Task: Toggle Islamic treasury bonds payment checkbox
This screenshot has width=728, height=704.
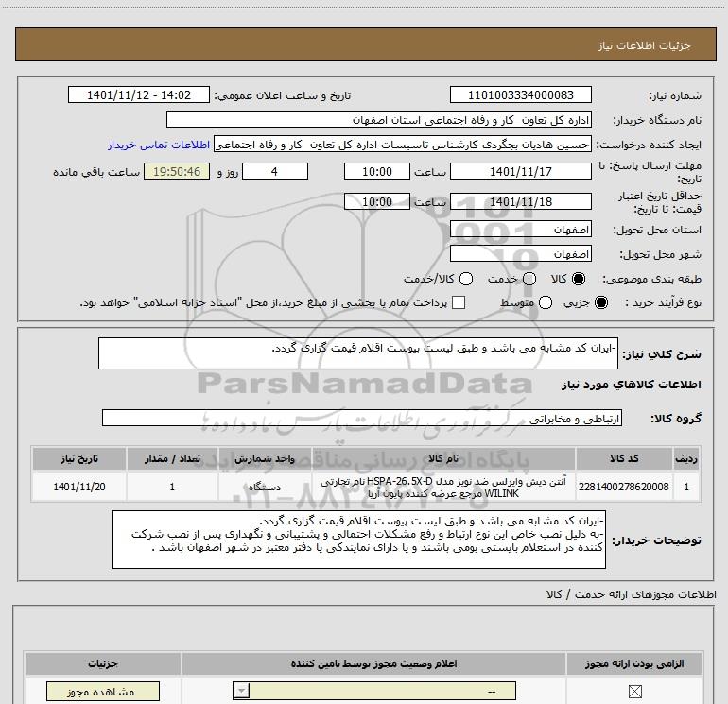Action: pos(459,302)
